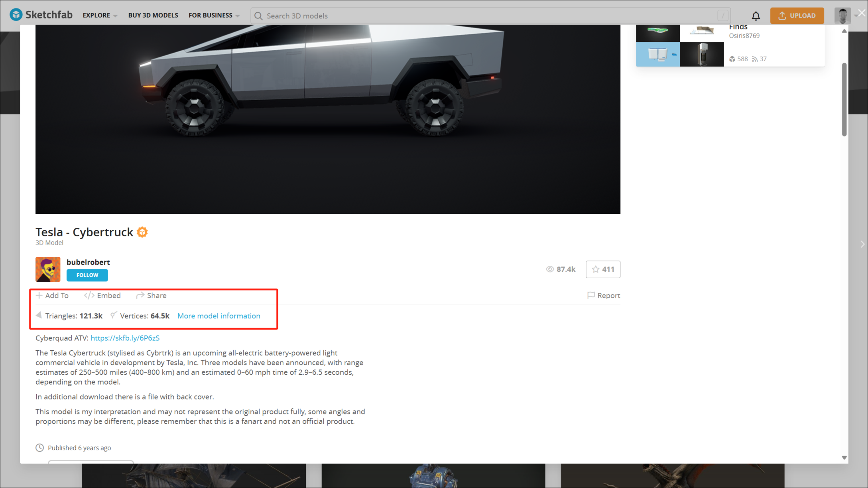868x488 pixels.
Task: Click the Share arrow icon
Action: (140, 295)
